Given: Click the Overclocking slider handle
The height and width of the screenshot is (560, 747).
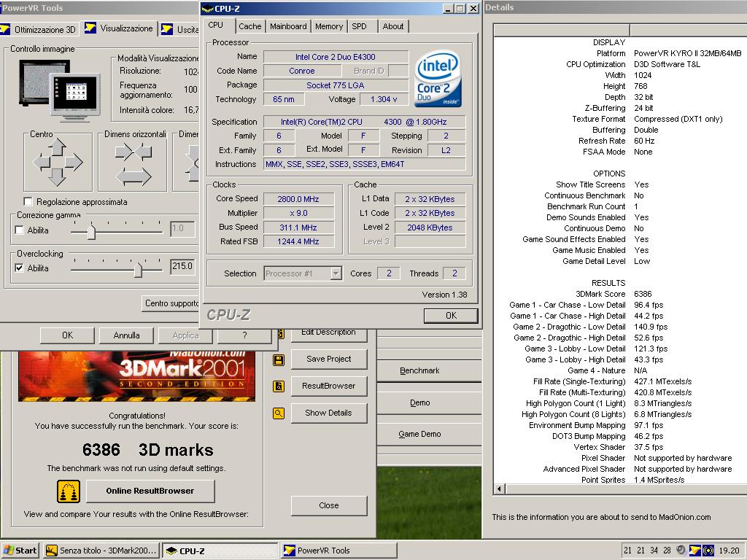Looking at the screenshot, I should tap(138, 270).
